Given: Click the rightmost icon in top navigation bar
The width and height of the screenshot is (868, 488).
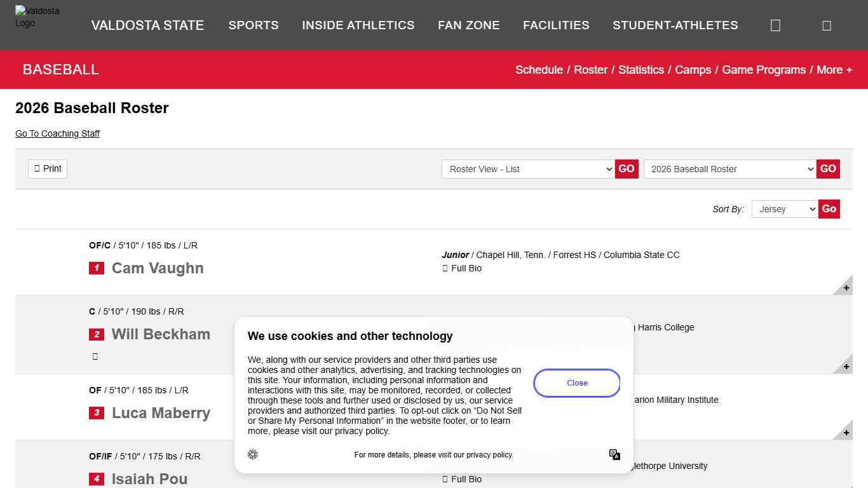Looking at the screenshot, I should (826, 25).
